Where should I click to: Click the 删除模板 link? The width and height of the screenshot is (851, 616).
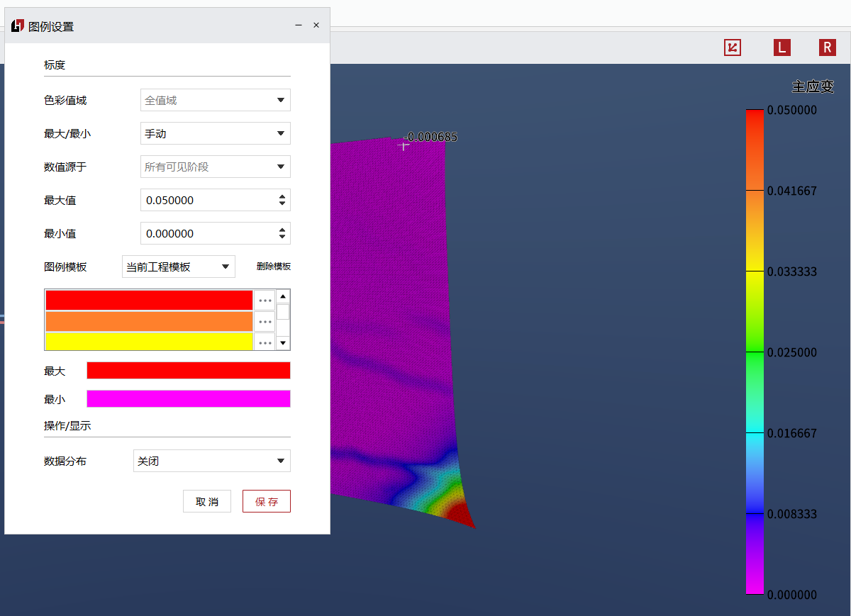[x=273, y=267]
